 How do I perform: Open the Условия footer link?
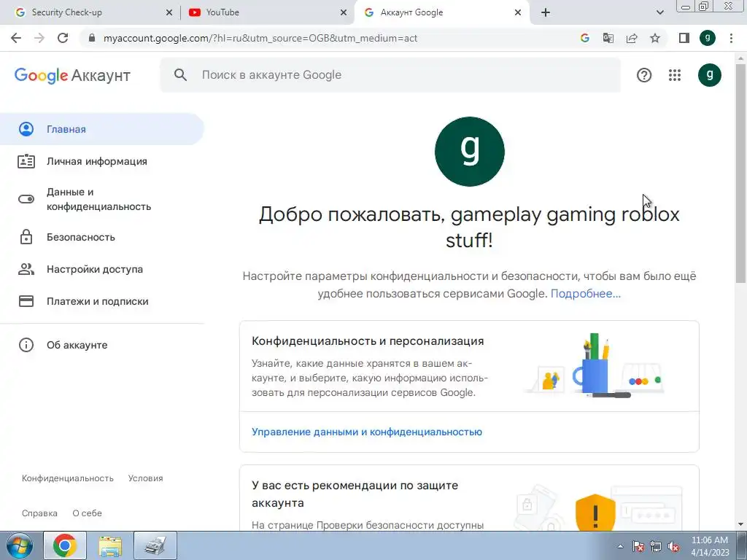tap(145, 478)
